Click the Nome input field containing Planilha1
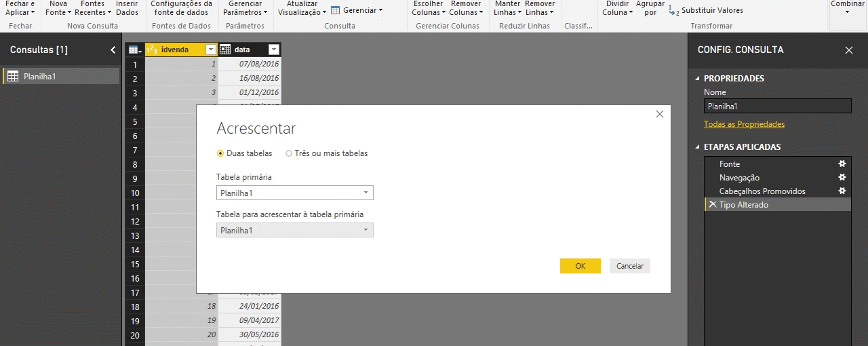This screenshot has width=868, height=346. pos(777,106)
